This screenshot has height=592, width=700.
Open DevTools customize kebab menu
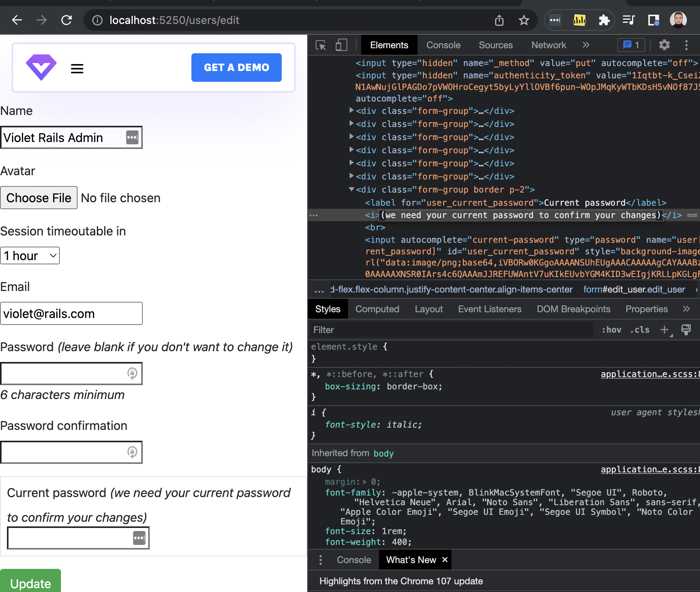pos(686,45)
